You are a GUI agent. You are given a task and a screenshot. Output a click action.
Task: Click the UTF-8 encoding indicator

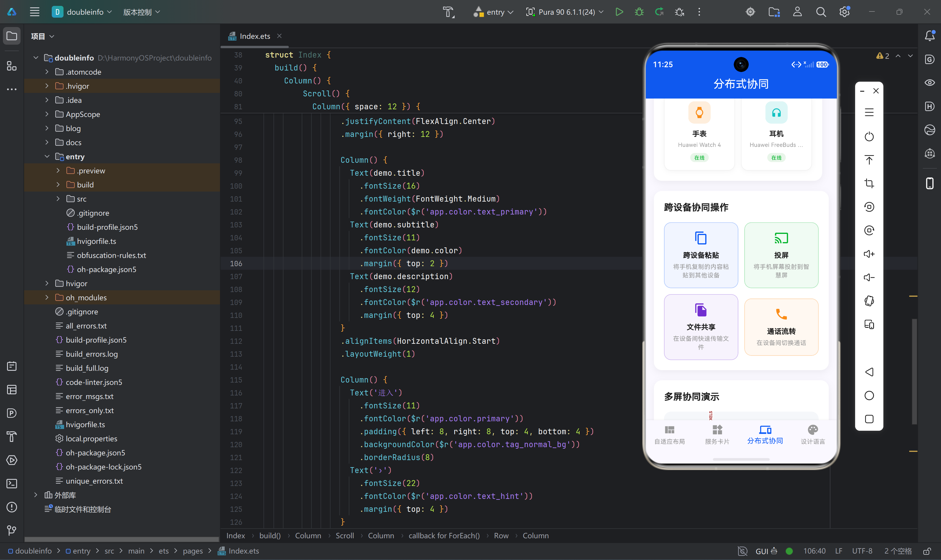[x=862, y=551]
